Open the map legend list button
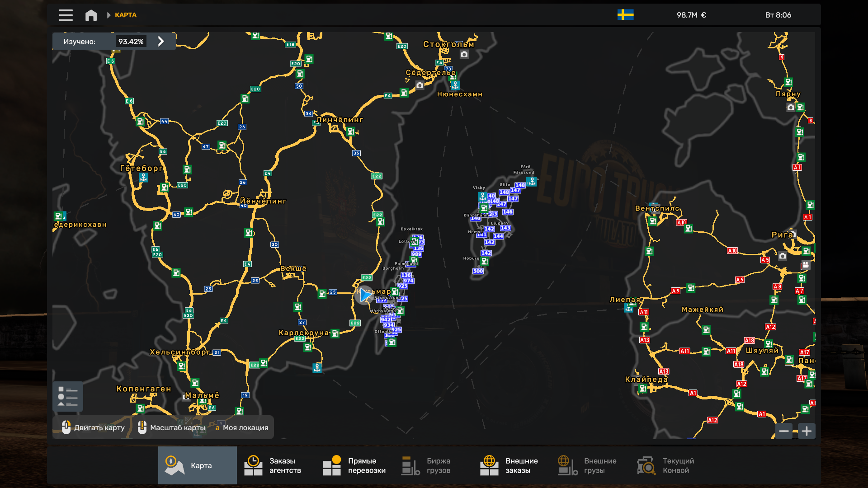 68,397
